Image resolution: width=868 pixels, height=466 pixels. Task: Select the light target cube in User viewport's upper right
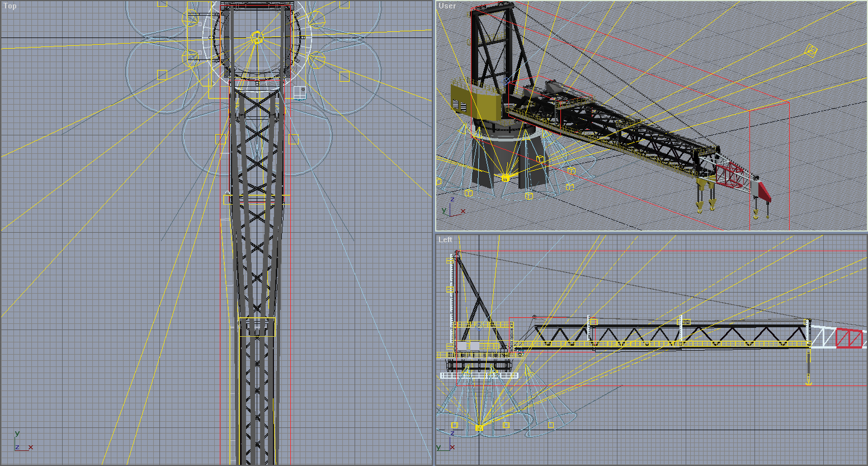(x=810, y=51)
